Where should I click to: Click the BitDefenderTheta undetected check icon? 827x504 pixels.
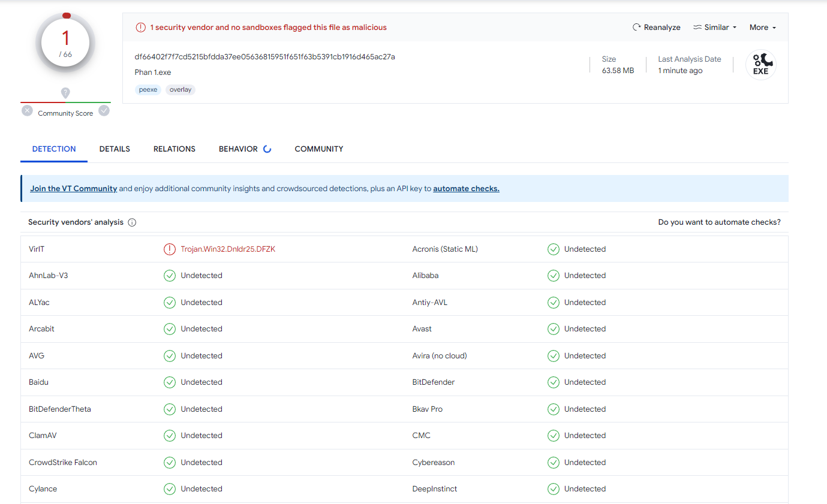(x=170, y=409)
